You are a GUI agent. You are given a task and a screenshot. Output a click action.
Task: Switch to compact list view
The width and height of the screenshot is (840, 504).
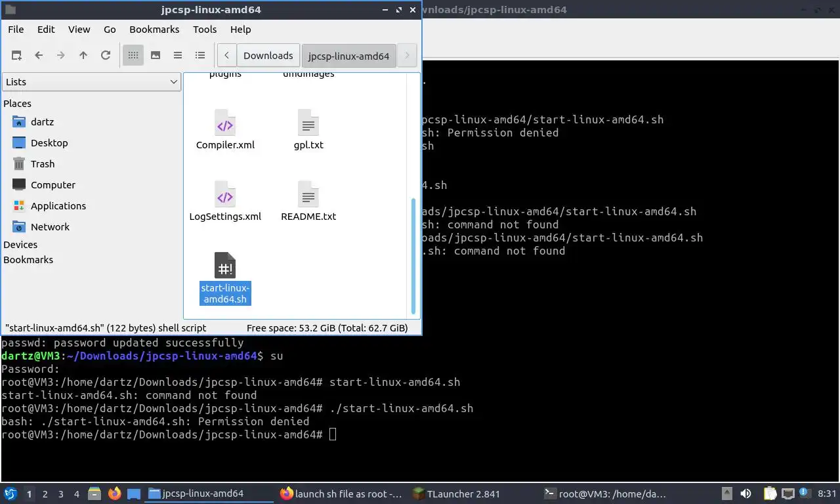pos(178,56)
